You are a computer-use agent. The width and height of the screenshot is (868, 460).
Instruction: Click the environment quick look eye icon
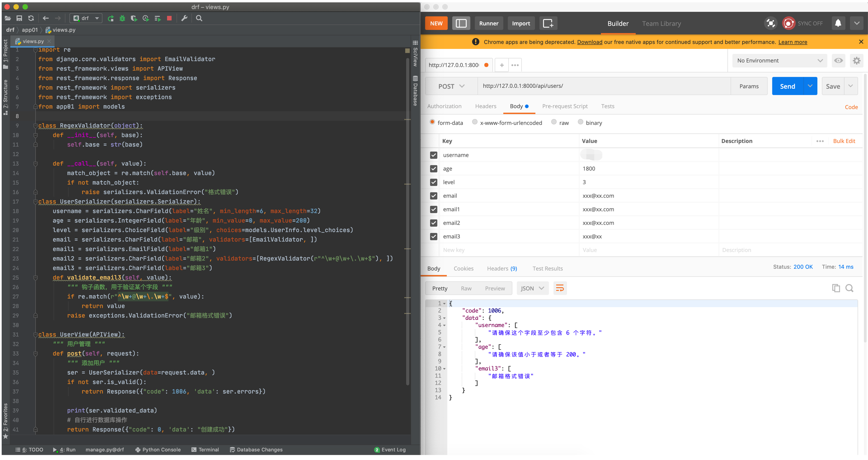(838, 60)
